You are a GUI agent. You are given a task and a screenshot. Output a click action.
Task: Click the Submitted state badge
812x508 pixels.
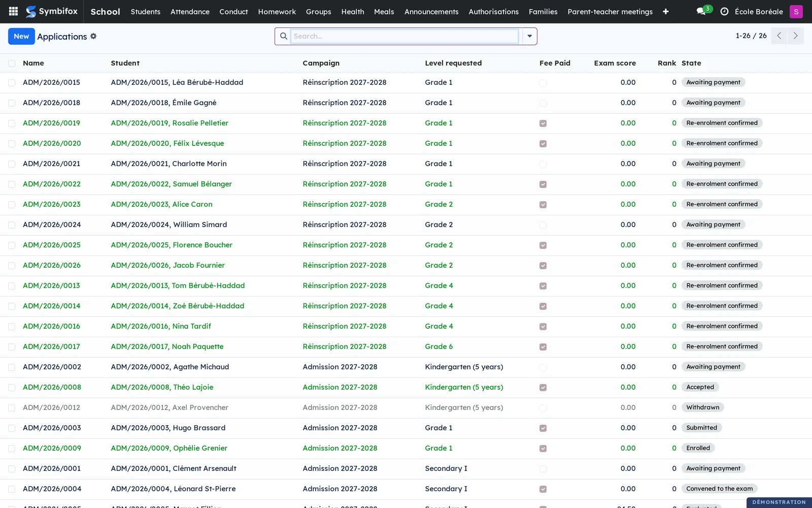[x=701, y=428]
